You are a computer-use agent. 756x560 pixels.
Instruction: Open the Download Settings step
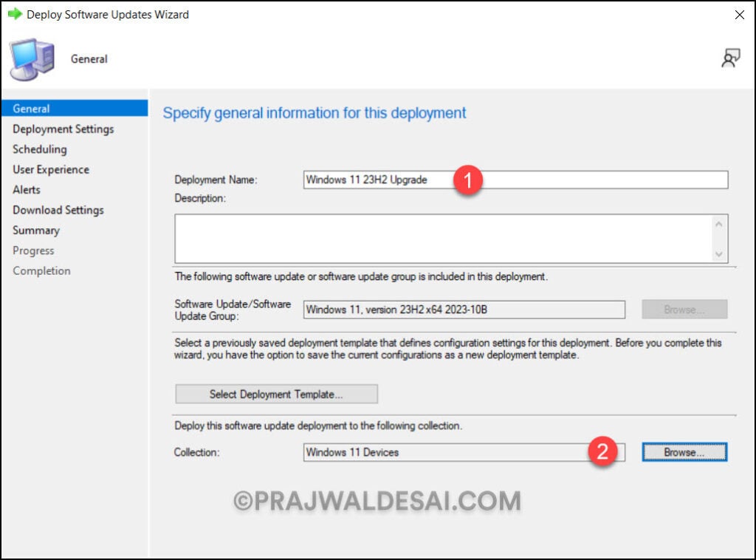tap(58, 210)
